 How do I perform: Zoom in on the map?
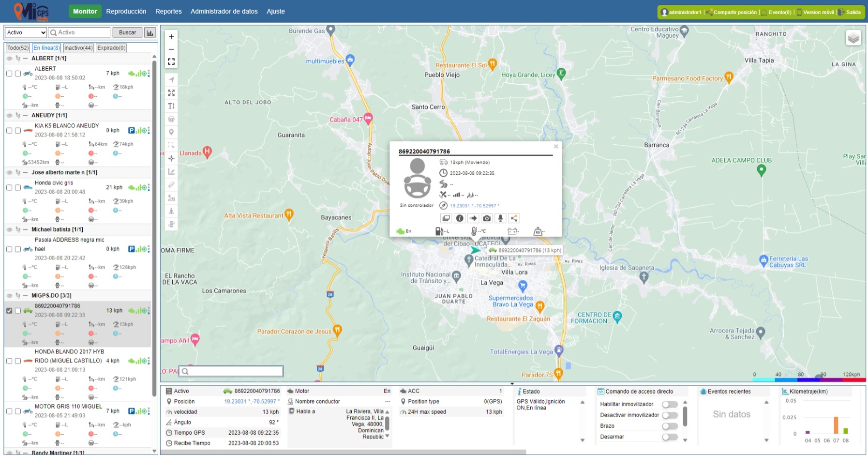(x=171, y=37)
